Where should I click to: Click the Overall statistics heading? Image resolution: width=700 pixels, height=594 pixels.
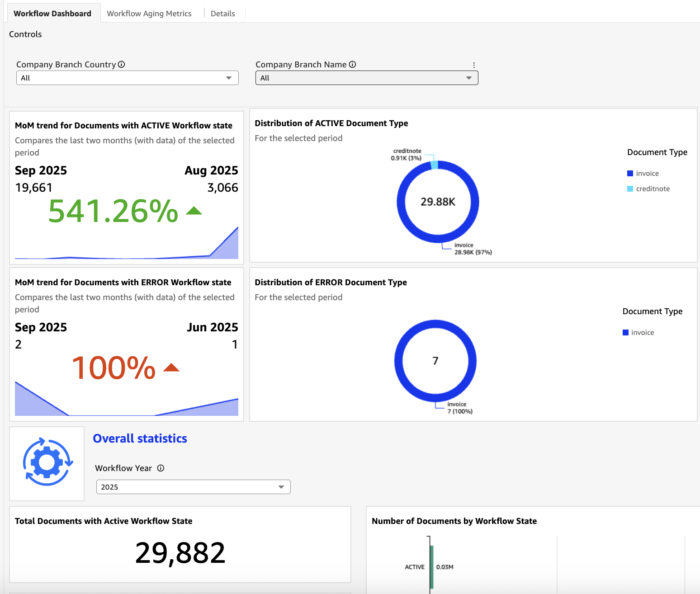point(140,438)
